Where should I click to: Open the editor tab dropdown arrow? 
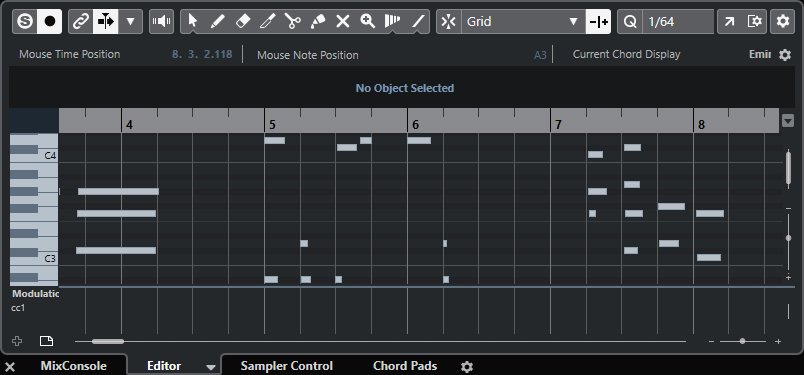(210, 367)
